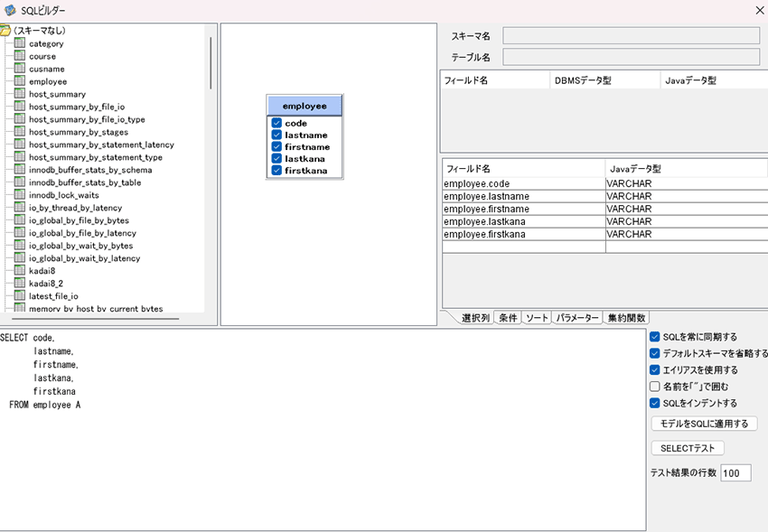The height and width of the screenshot is (532, 768).
Task: Click the latest_file_io table icon
Action: [x=20, y=295]
